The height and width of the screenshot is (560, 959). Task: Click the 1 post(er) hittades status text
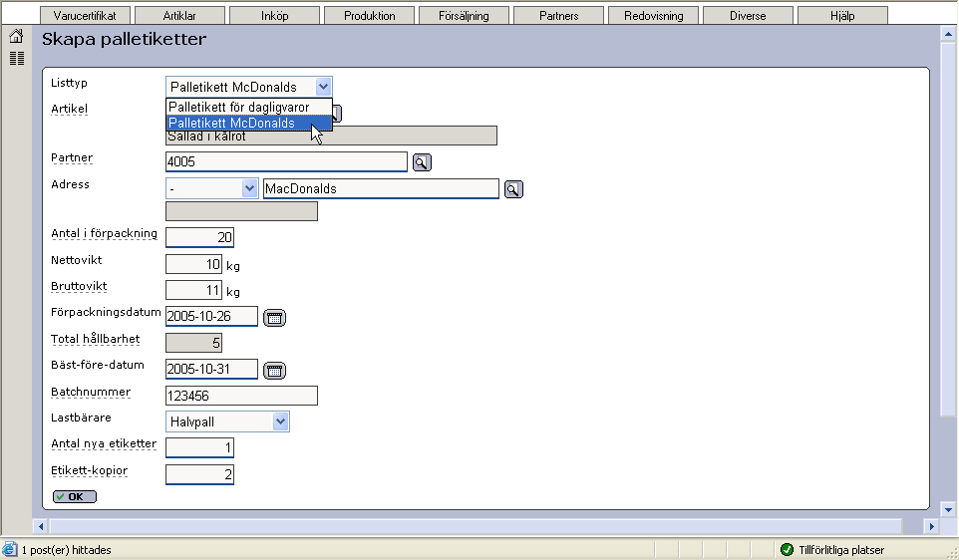[67, 550]
